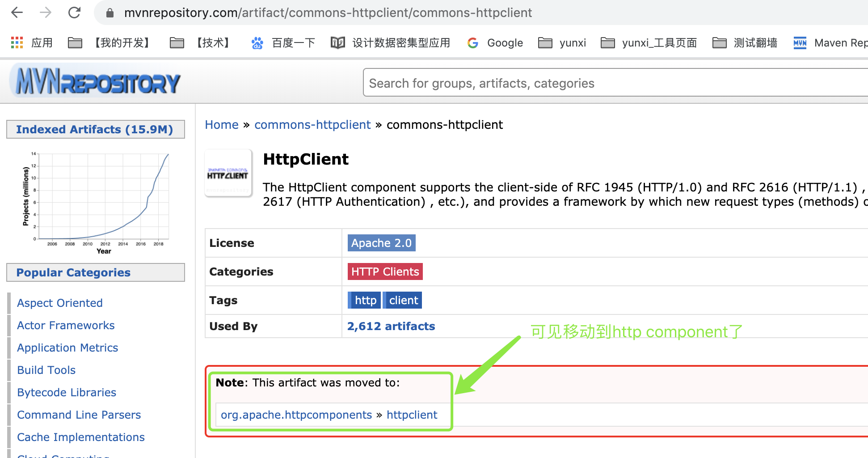Reload the page with the refresh icon
Viewport: 868px width, 458px height.
(74, 13)
